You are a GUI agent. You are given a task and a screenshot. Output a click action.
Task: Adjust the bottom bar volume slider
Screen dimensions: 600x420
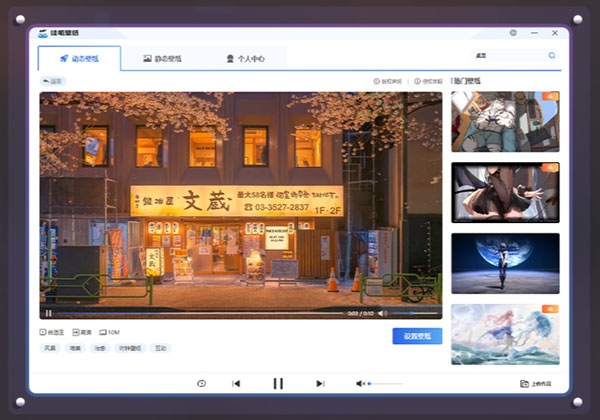385,383
